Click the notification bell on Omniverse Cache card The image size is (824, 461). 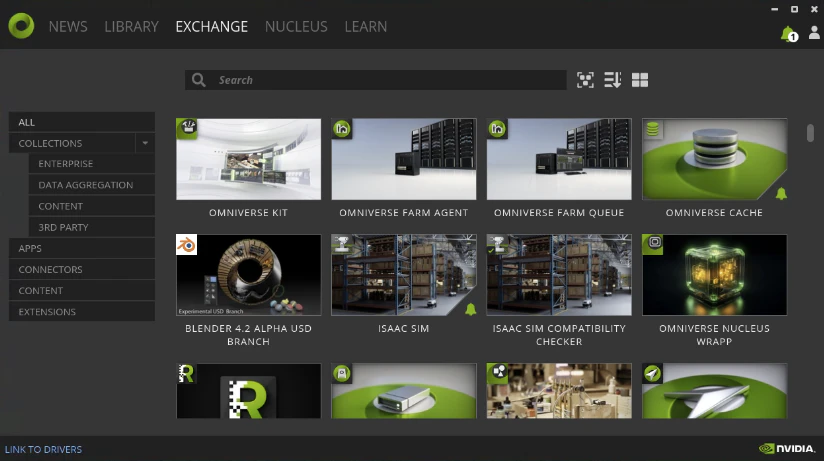click(x=781, y=194)
